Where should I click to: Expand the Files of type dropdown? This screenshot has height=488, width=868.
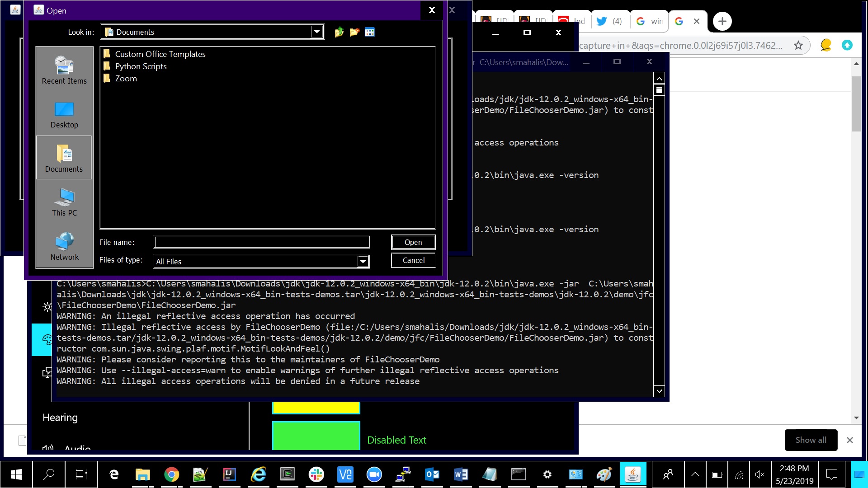(x=363, y=262)
